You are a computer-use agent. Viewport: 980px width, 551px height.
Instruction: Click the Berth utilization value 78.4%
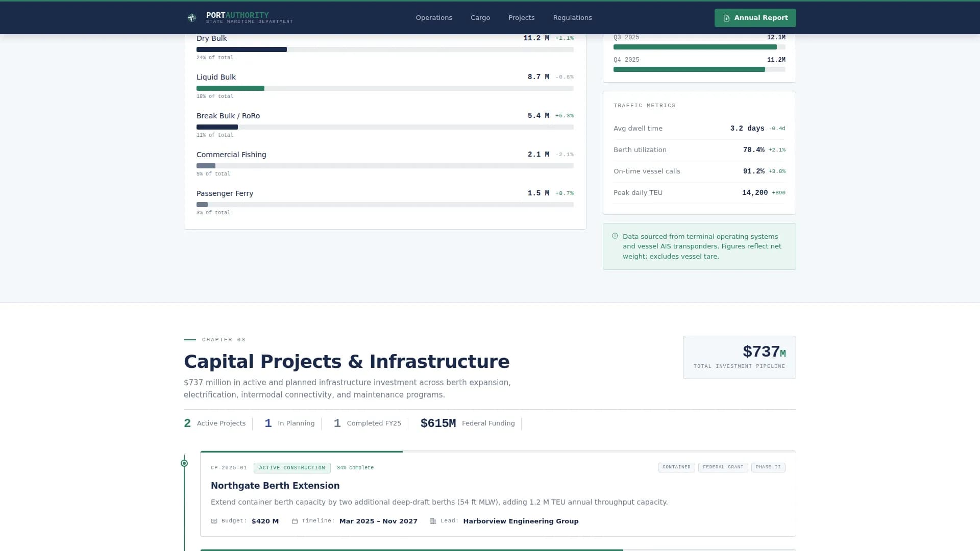(754, 150)
